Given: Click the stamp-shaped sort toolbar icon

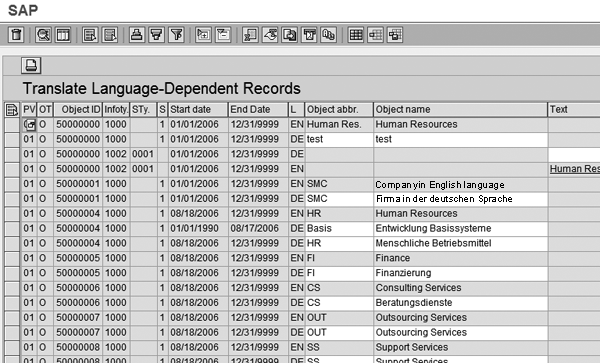Looking at the screenshot, I should coord(137,35).
